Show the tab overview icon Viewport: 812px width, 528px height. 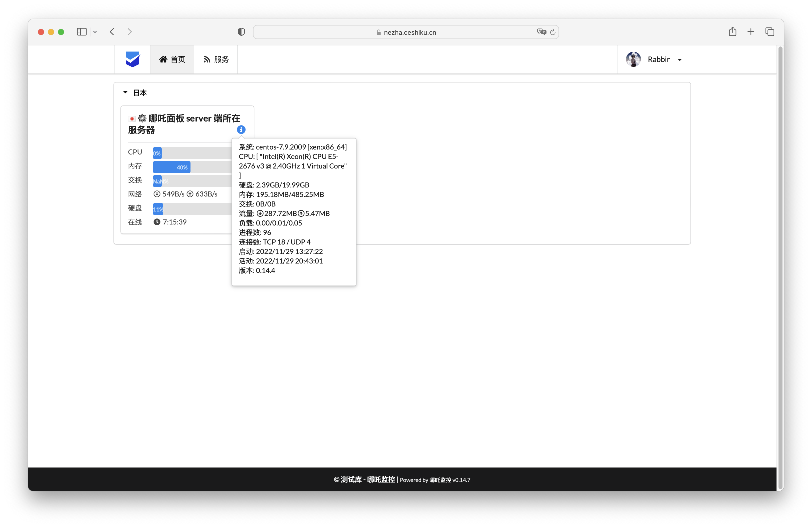[x=770, y=32]
